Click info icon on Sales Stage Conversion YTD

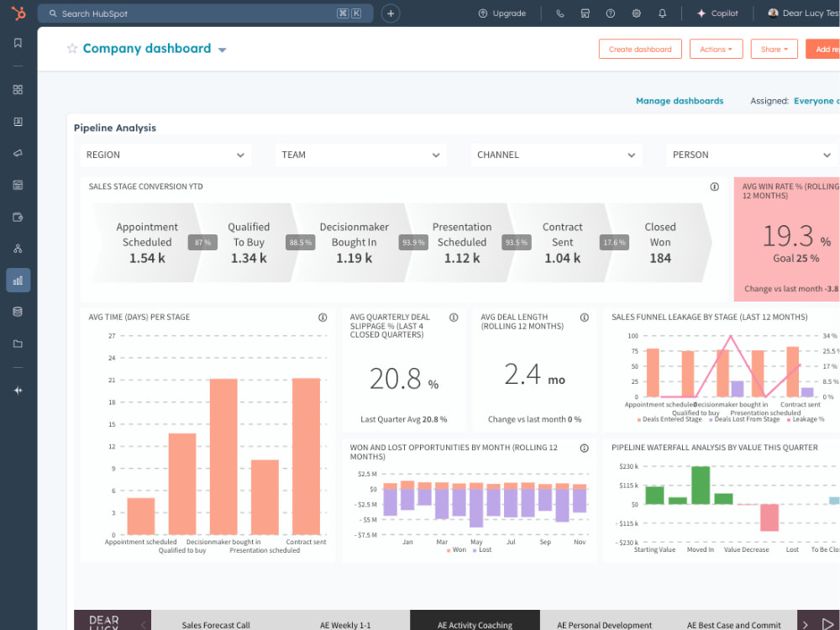point(714,187)
